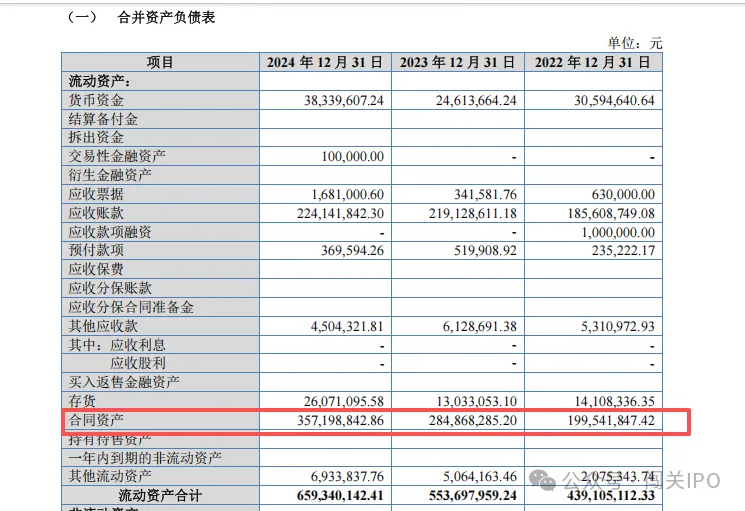Select the 存货 row label

click(82, 400)
